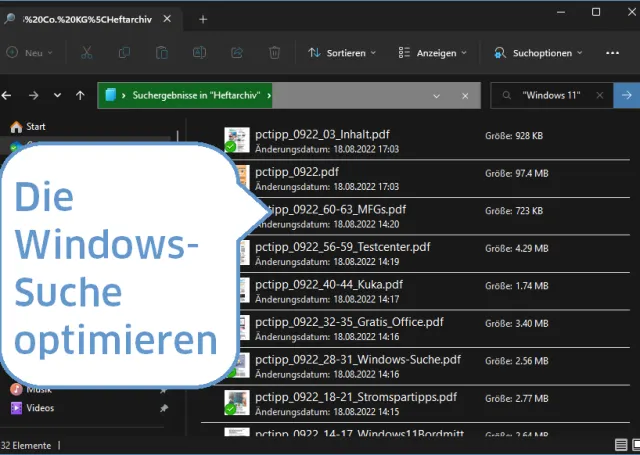Open the three-dots more options menu
The image size is (640, 455).
coord(612,53)
